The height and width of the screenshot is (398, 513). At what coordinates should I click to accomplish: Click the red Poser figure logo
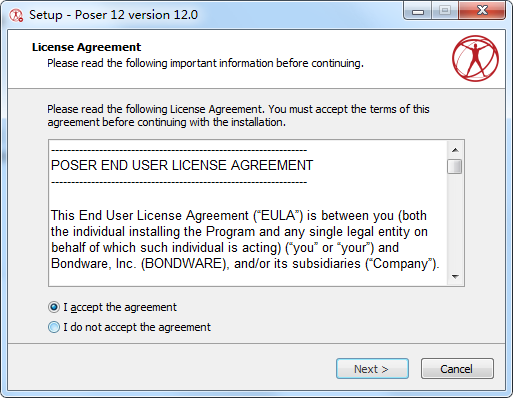475,58
